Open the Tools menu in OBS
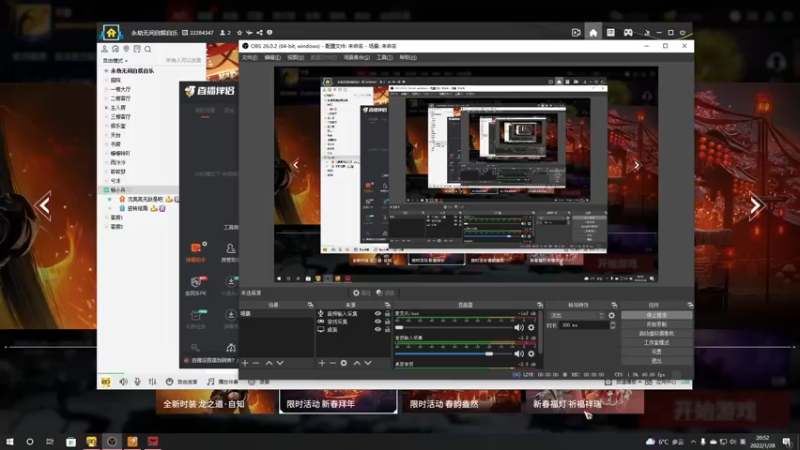Viewport: 800px width, 450px height. pos(384,58)
